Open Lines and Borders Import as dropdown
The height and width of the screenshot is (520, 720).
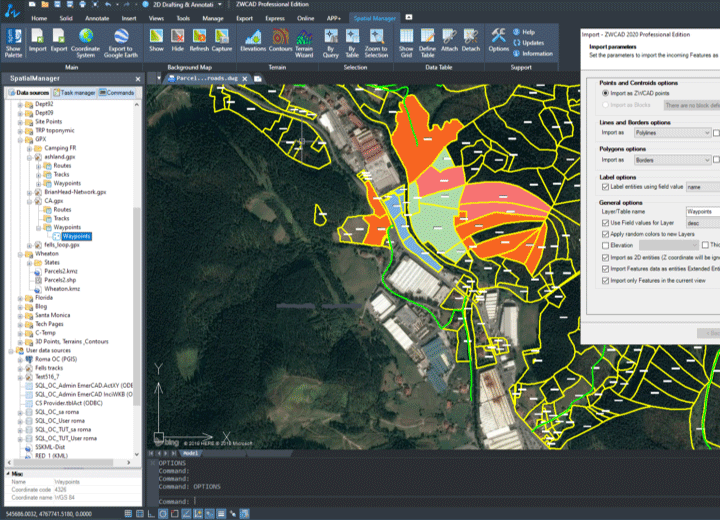click(672, 133)
